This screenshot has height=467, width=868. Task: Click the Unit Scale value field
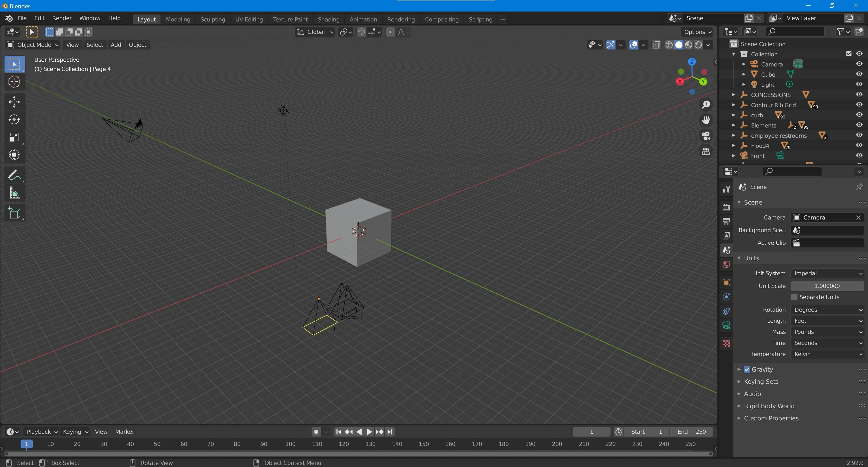pos(827,286)
